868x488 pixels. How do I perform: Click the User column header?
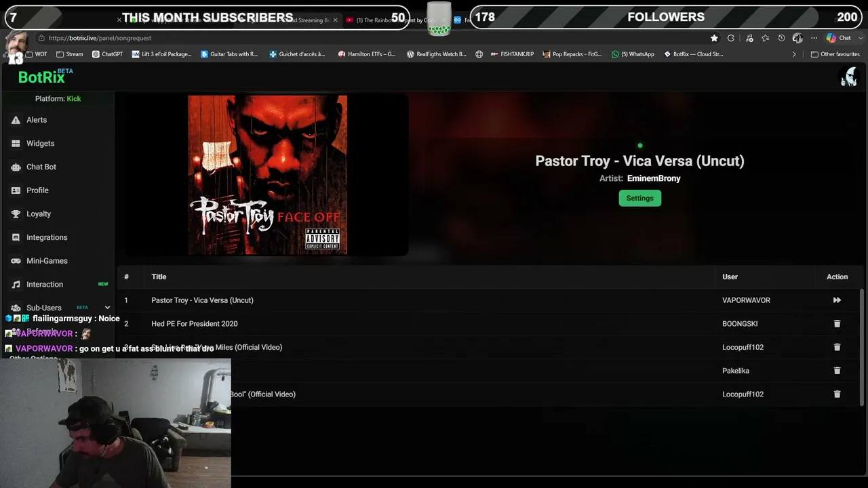730,277
